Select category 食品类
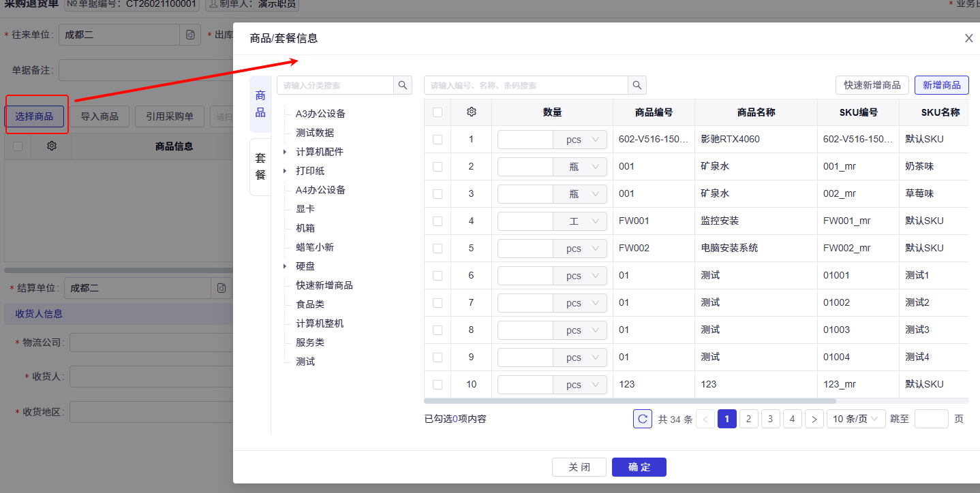Image resolution: width=980 pixels, height=493 pixels. (x=310, y=304)
